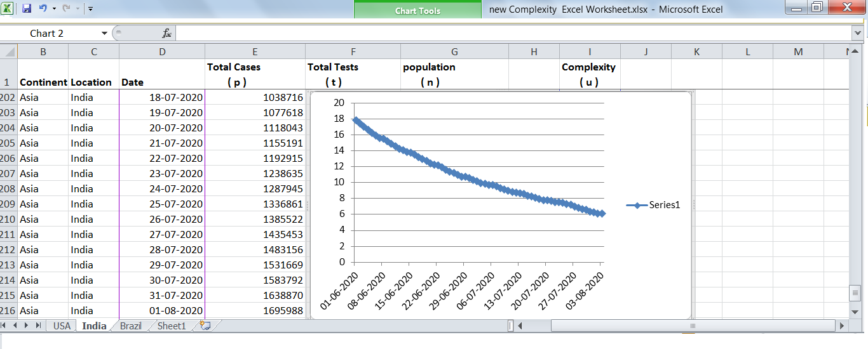This screenshot has height=349, width=868.
Task: Jump to last sheet with navigation arrow
Action: [38, 326]
